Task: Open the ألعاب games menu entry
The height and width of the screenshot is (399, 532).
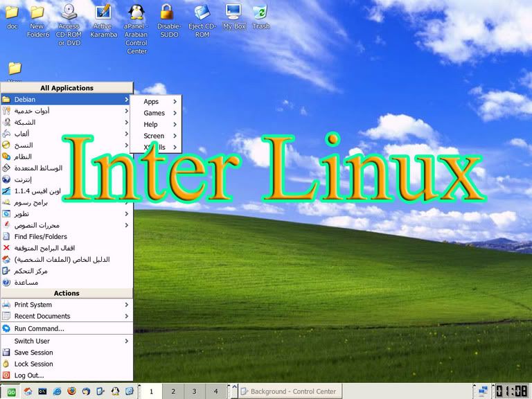Action: click(66, 134)
